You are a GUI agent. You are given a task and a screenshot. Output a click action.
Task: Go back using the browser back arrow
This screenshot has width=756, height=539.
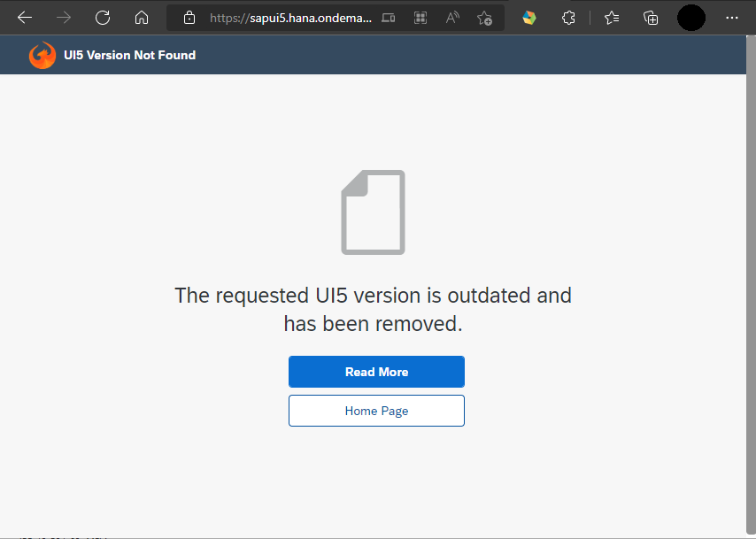point(25,18)
